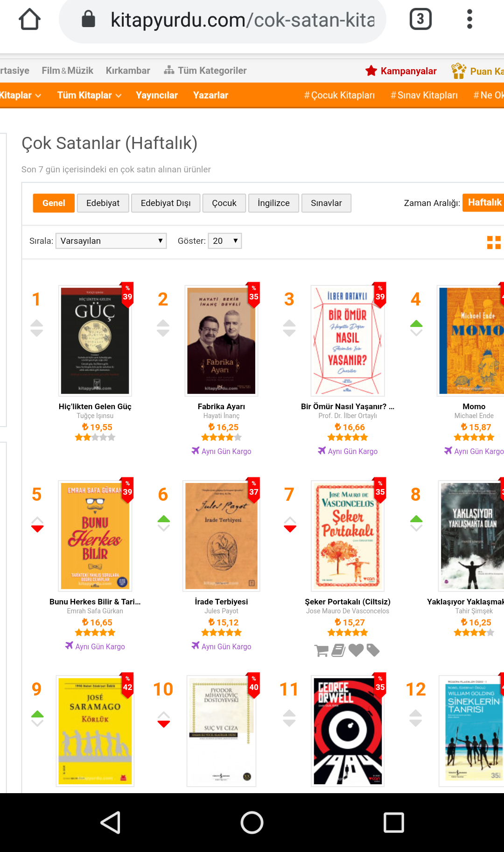Switch to the İngilizce tab
Viewport: 504px width, 852px height.
273,203
